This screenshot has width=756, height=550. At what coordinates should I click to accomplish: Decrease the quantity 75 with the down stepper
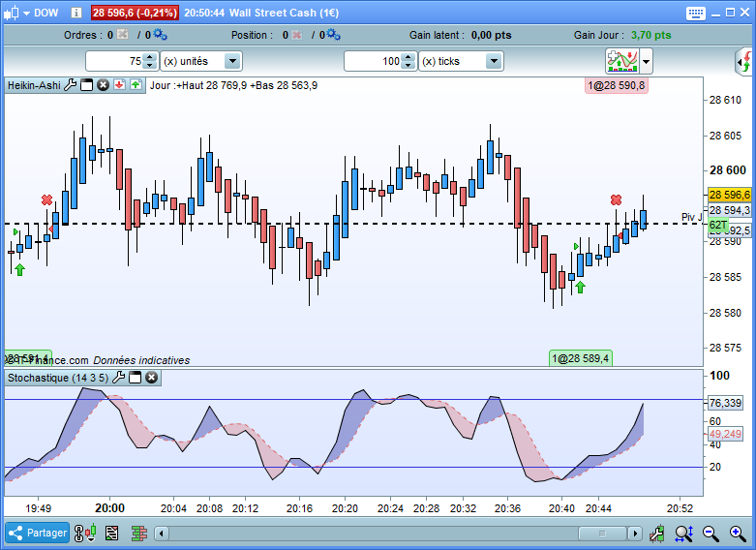(150, 66)
